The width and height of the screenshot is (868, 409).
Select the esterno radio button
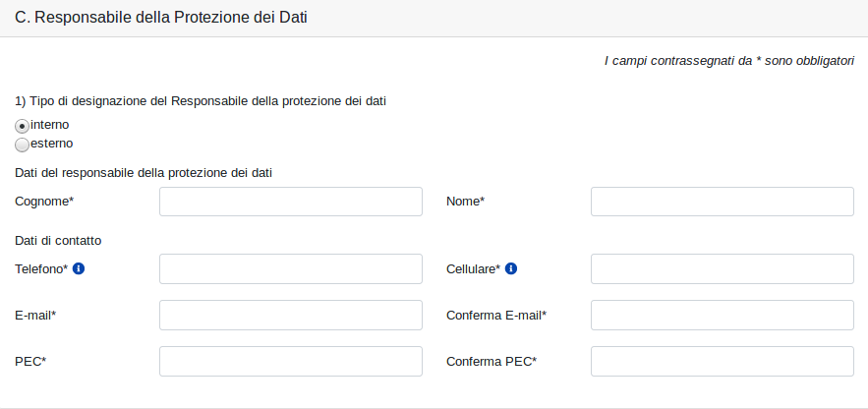coord(22,145)
